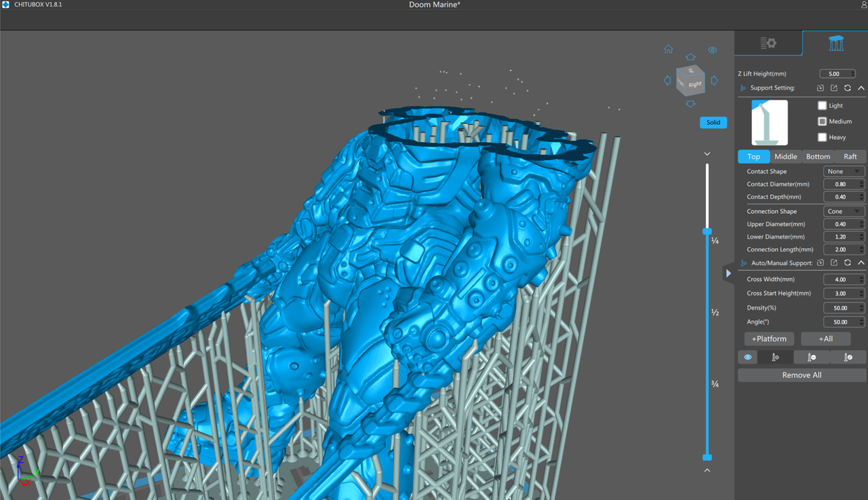868x500 pixels.
Task: Rotate the view right using the right arrow
Action: click(714, 80)
